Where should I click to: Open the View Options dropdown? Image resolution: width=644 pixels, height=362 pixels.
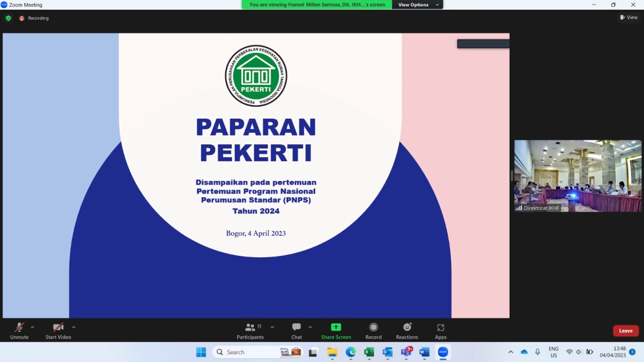point(417,5)
